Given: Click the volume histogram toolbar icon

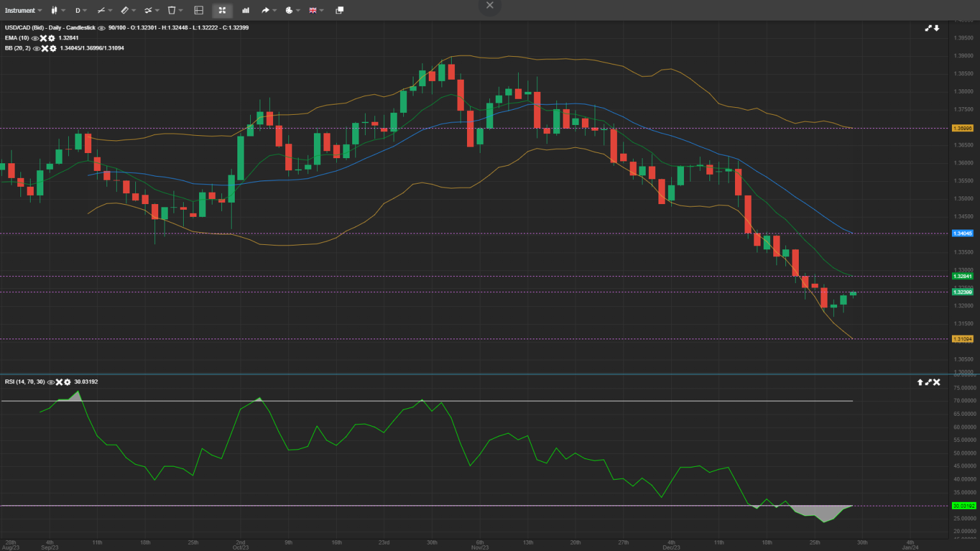Looking at the screenshot, I should tap(246, 10).
